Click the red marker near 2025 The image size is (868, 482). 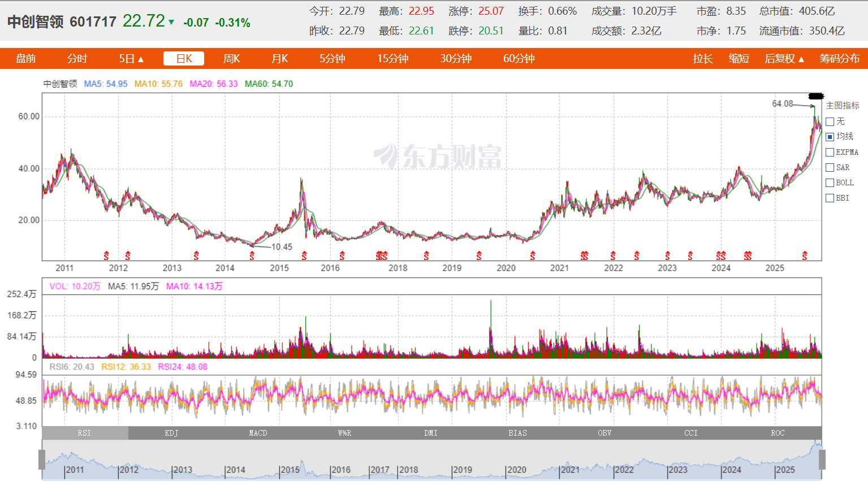pyautogui.click(x=805, y=256)
